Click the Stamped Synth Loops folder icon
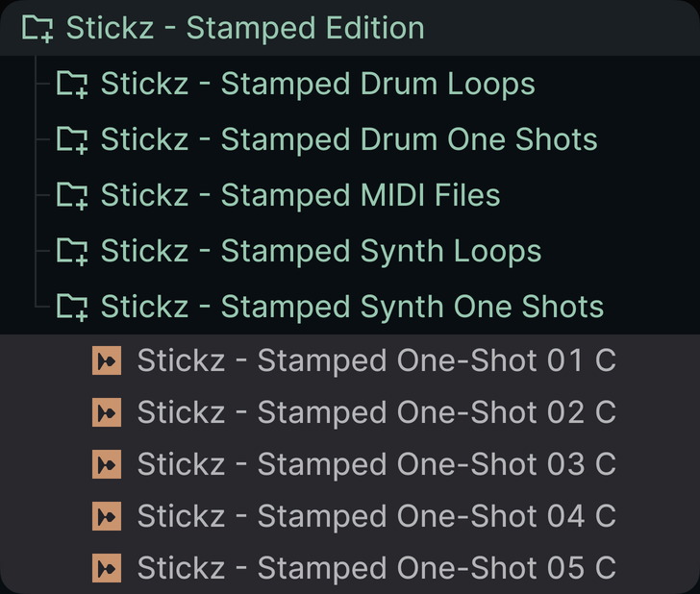Screen dimensions: 700x594 tap(72, 251)
